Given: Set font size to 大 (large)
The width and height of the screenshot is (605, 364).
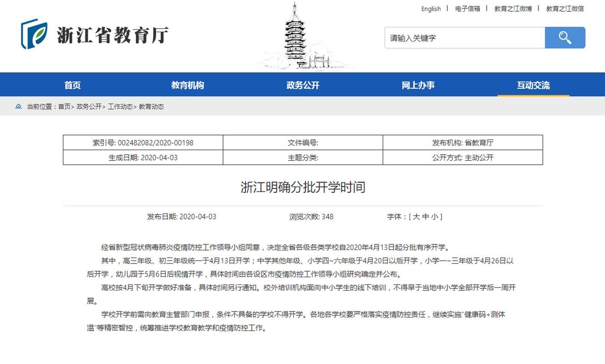Looking at the screenshot, I should coord(416,217).
